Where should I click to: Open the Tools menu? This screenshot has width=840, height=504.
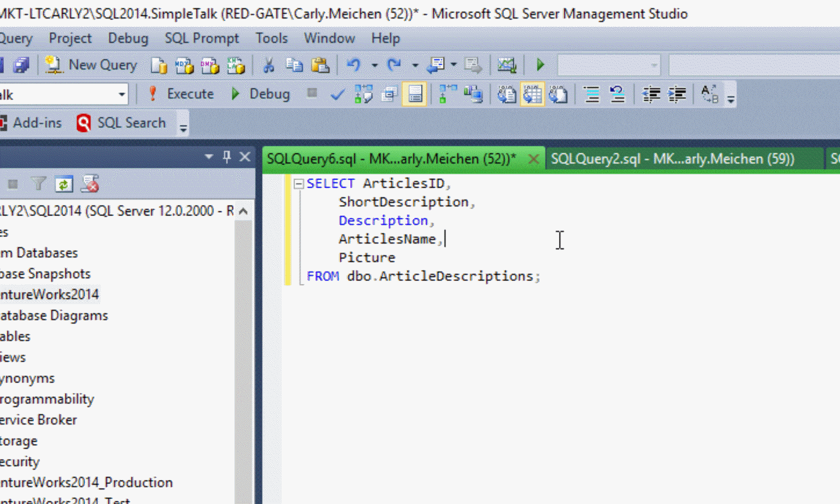point(271,38)
